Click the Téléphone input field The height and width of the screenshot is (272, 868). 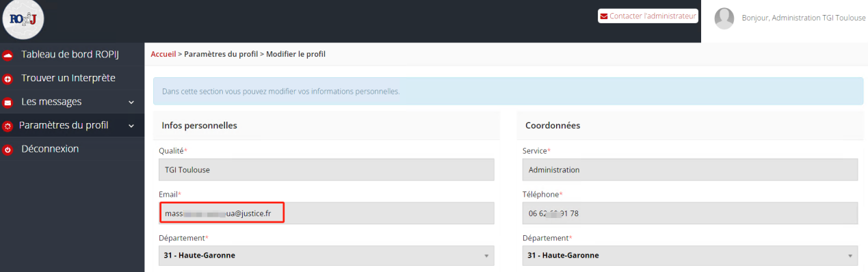(x=689, y=213)
